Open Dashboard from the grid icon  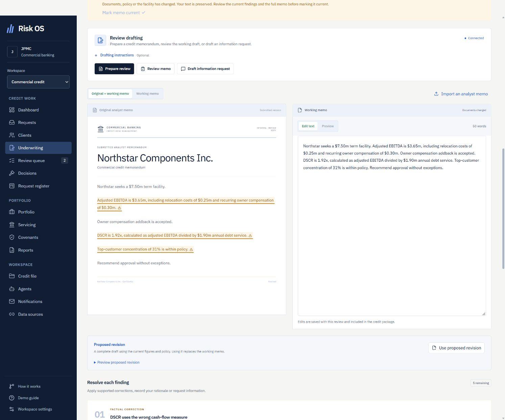(12, 110)
